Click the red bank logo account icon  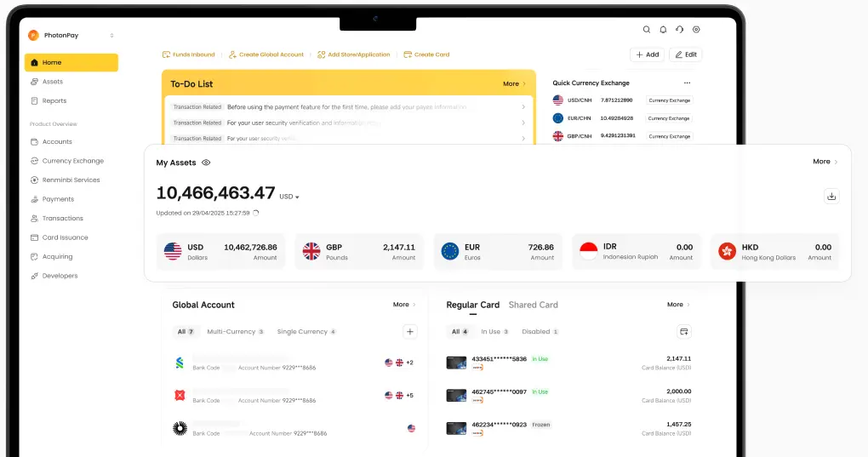[180, 396]
